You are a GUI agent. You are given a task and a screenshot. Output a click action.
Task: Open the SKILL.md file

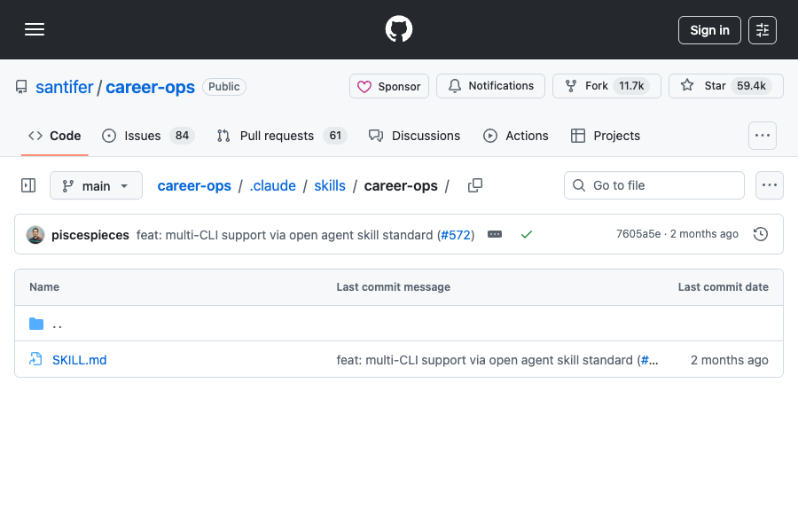[x=80, y=360]
